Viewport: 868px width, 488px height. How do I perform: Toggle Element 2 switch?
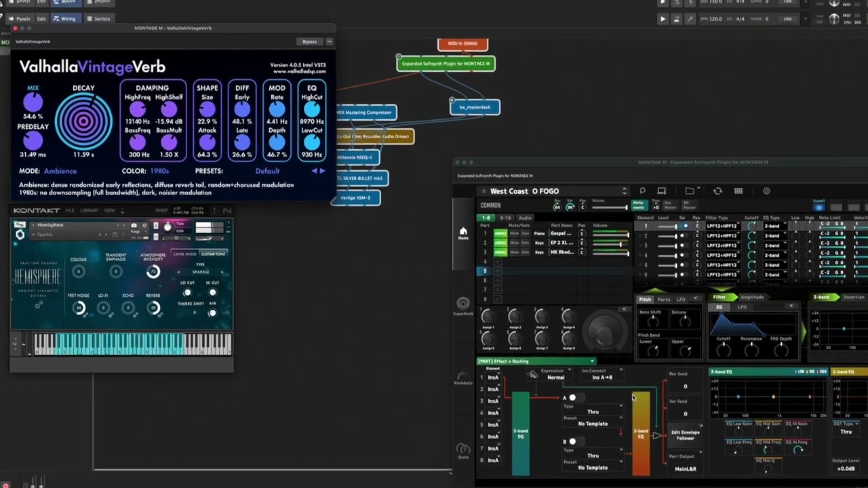tap(684, 236)
